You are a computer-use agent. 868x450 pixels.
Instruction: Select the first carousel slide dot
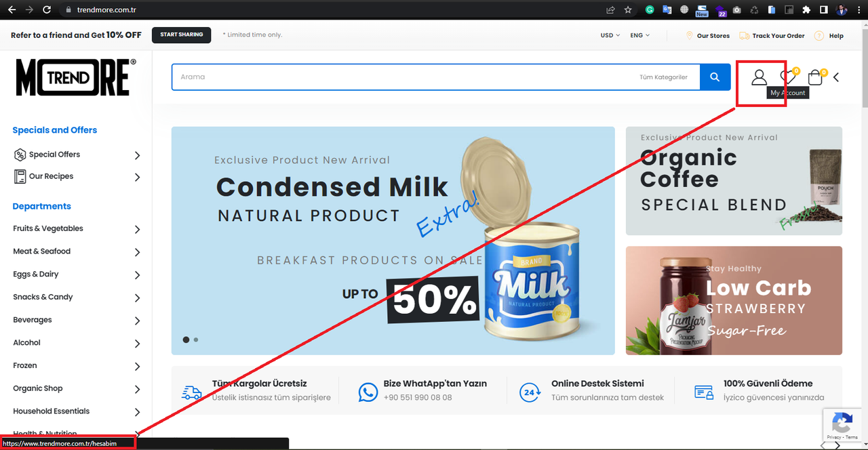click(x=186, y=340)
